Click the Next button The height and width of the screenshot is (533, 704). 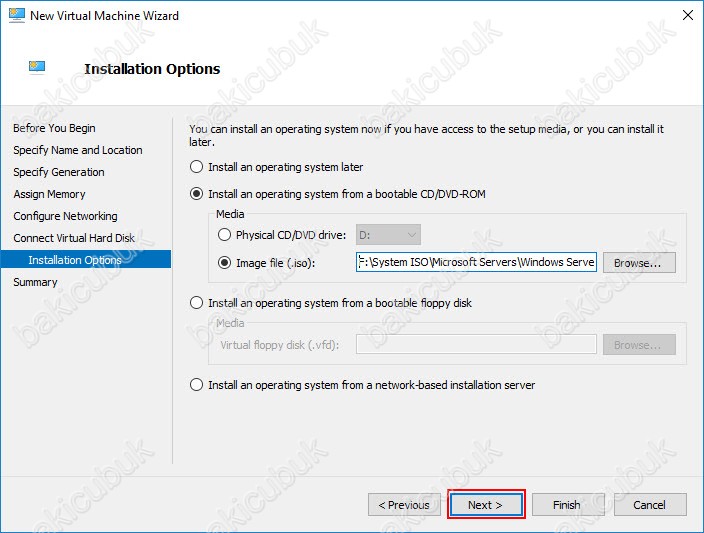[x=486, y=505]
